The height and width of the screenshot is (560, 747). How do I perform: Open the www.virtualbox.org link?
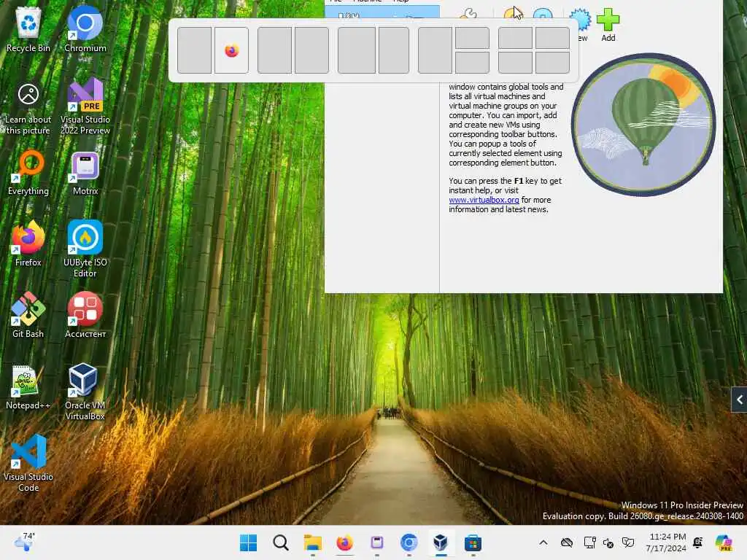(x=484, y=200)
